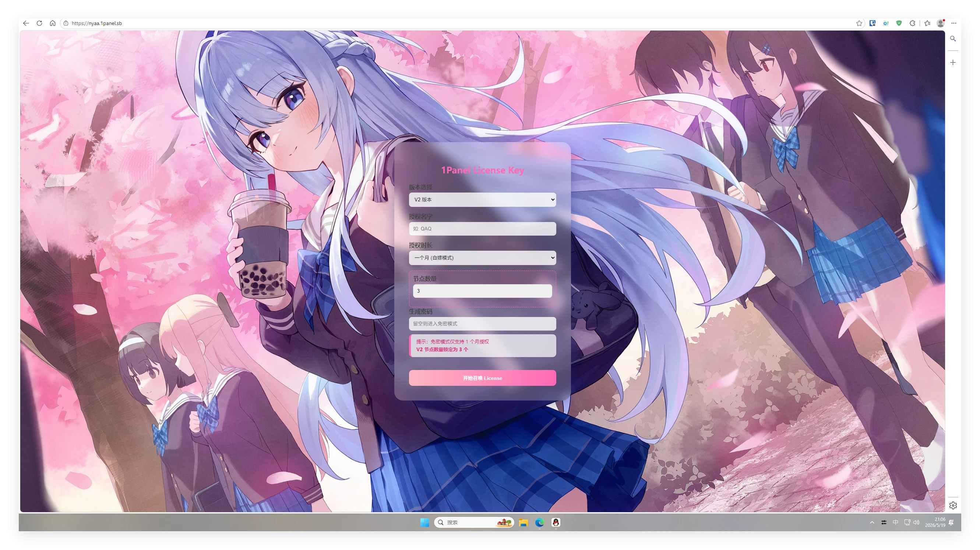The height and width of the screenshot is (550, 980).
Task: Switch to Microsoft Edge on taskbar
Action: point(539,522)
